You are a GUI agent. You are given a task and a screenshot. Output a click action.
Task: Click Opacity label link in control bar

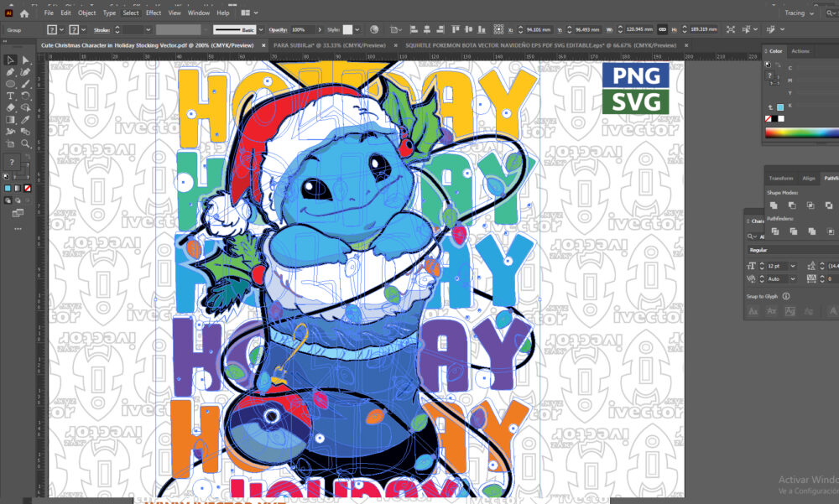point(278,30)
